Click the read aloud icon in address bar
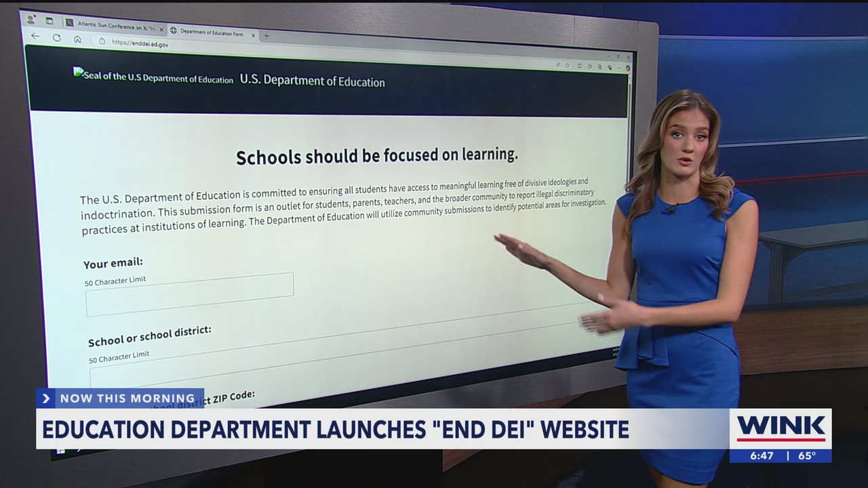This screenshot has width=868, height=488. [558, 65]
